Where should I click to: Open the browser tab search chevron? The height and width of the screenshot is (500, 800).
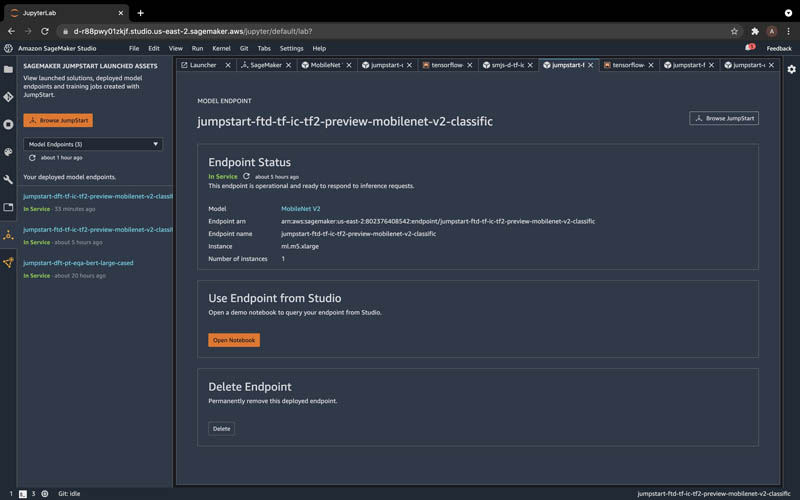pyautogui.click(x=788, y=13)
